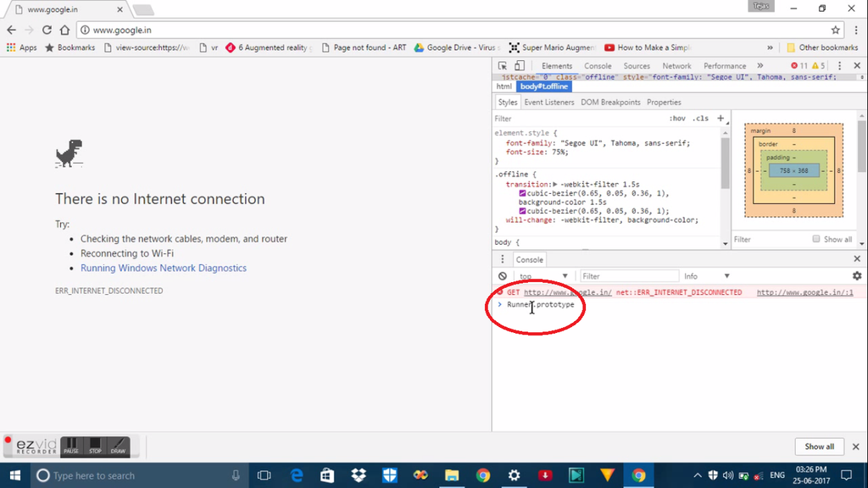Click the red error count indicator
Image resolution: width=868 pixels, height=488 pixels.
click(799, 66)
